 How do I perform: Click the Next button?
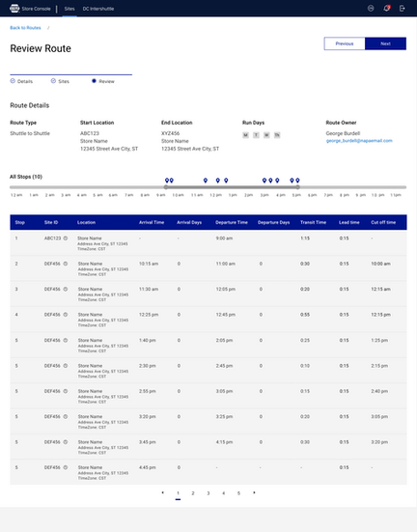tap(385, 43)
